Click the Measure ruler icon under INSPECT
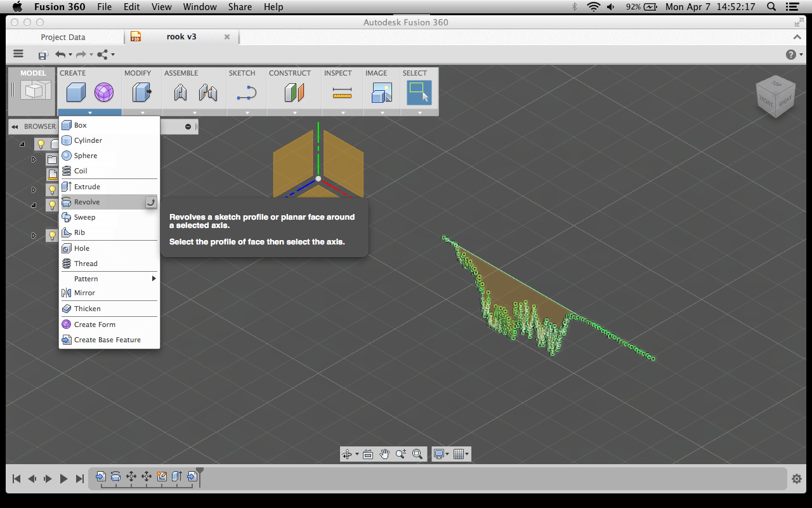The width and height of the screenshot is (812, 508). click(x=342, y=94)
